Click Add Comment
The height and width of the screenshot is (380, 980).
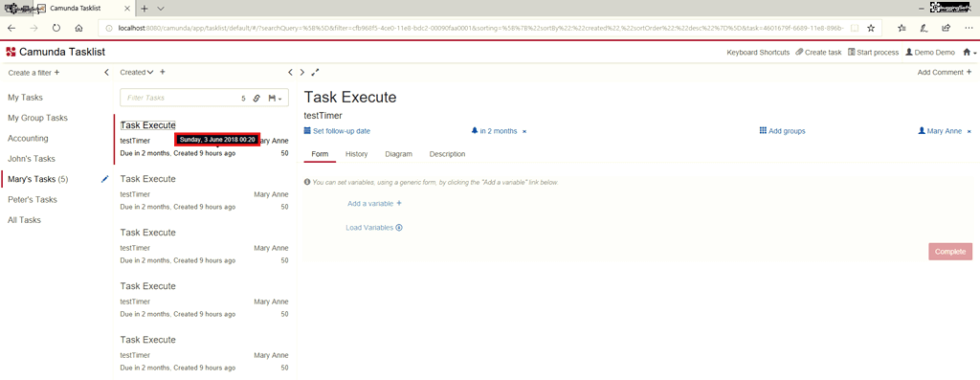tap(945, 73)
